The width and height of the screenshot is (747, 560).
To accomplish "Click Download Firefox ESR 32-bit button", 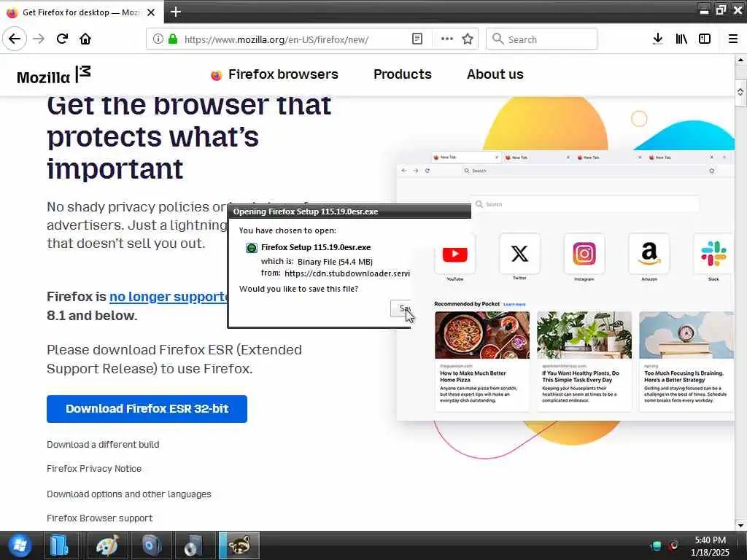I will click(x=147, y=408).
